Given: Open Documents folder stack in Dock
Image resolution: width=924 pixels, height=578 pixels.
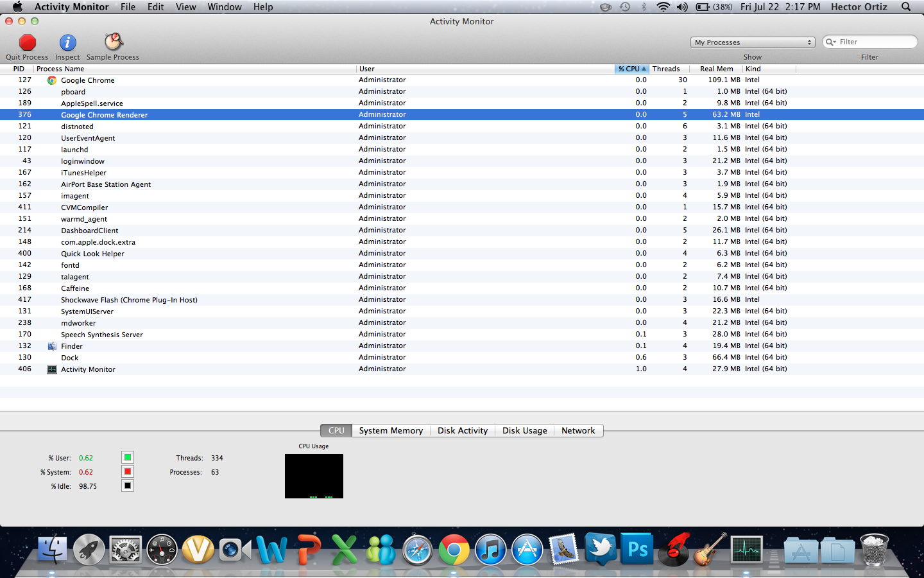Looking at the screenshot, I should coord(837,551).
